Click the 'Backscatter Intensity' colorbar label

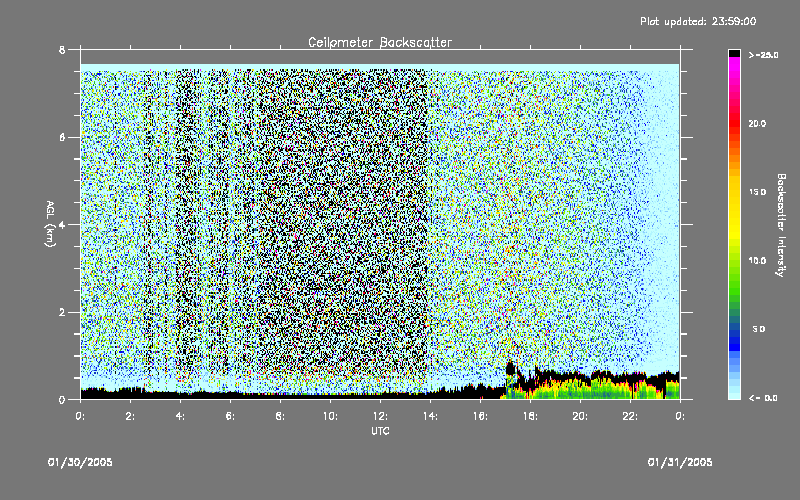pyautogui.click(x=781, y=225)
